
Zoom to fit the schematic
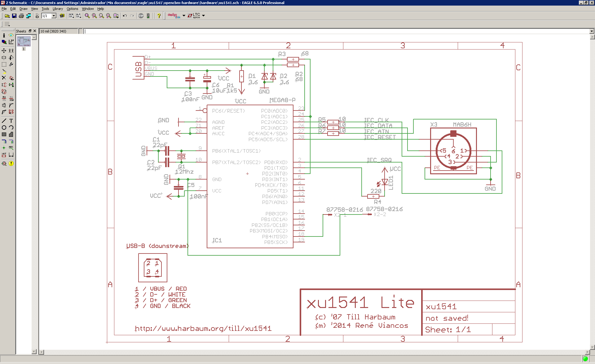click(87, 16)
